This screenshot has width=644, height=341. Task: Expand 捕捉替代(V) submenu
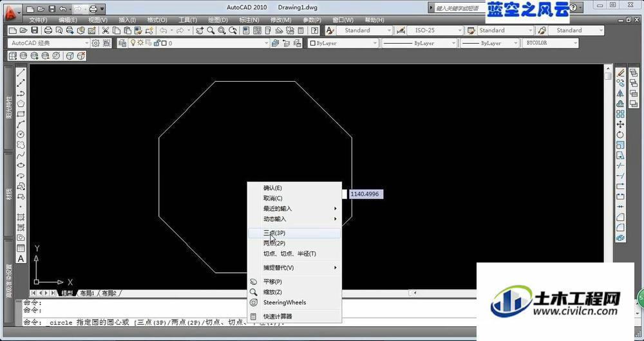coord(295,268)
